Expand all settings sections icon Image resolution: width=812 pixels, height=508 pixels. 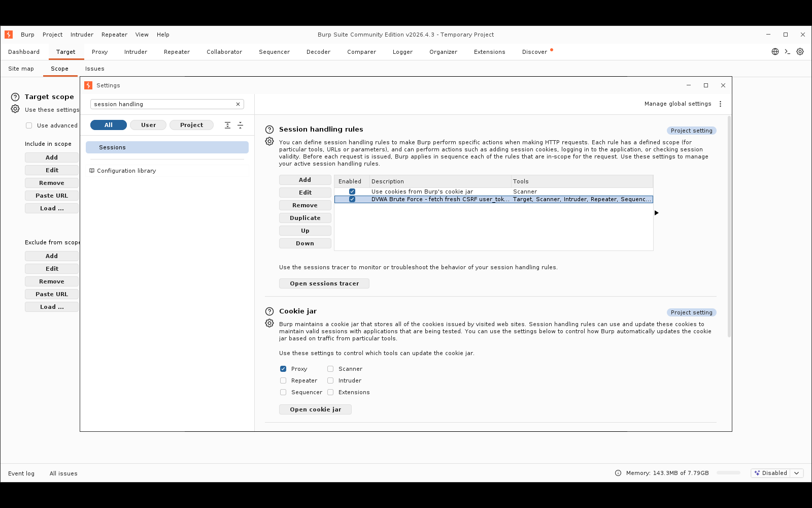(x=227, y=125)
